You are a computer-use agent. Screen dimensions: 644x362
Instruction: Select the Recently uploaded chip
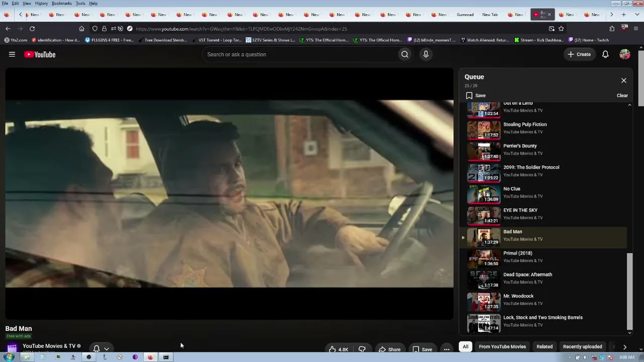(582, 346)
